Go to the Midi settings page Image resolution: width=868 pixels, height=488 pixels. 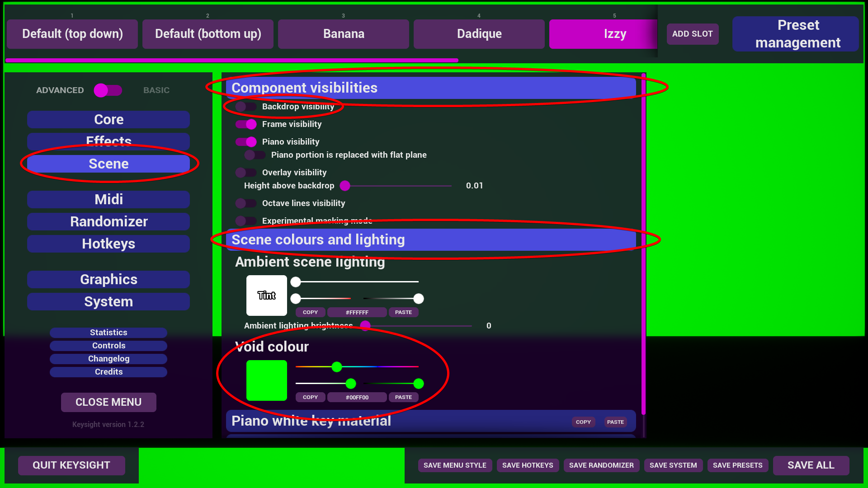[x=108, y=199]
